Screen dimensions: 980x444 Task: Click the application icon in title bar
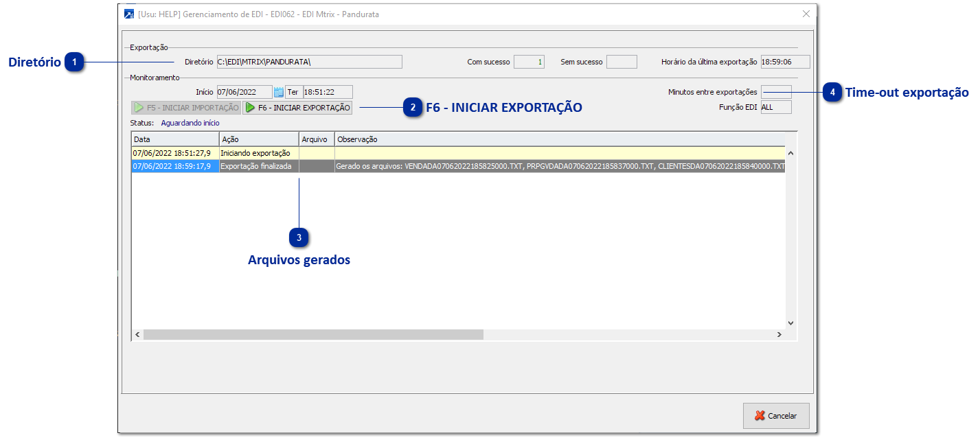(x=129, y=14)
